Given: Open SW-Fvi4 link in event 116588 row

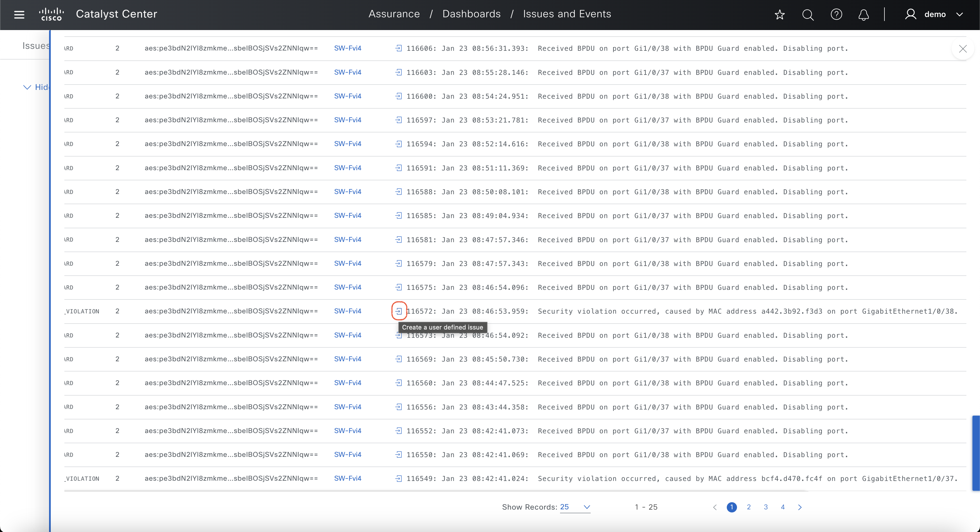Looking at the screenshot, I should 347,192.
